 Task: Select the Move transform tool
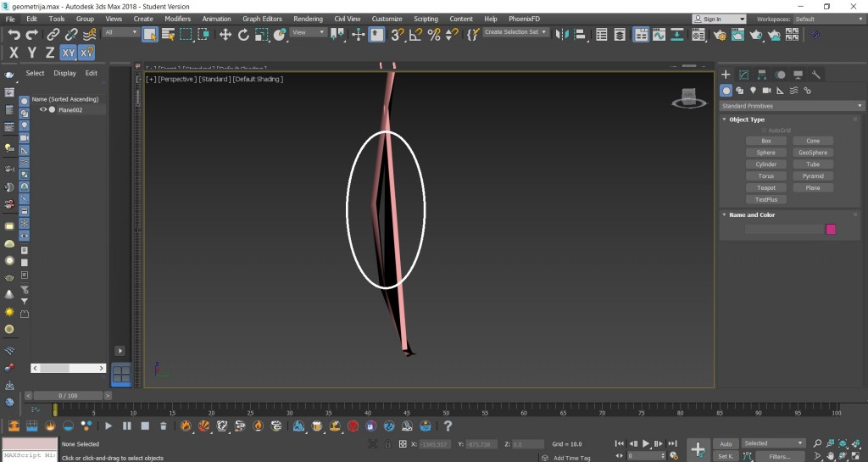pyautogui.click(x=225, y=34)
